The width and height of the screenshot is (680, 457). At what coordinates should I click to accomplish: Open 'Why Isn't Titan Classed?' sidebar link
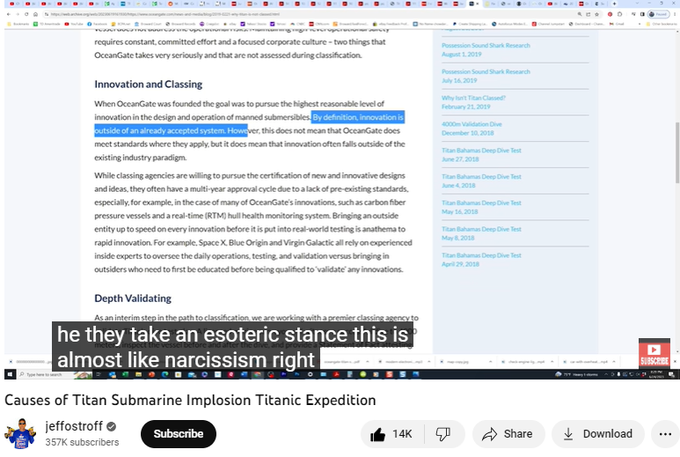(x=473, y=98)
